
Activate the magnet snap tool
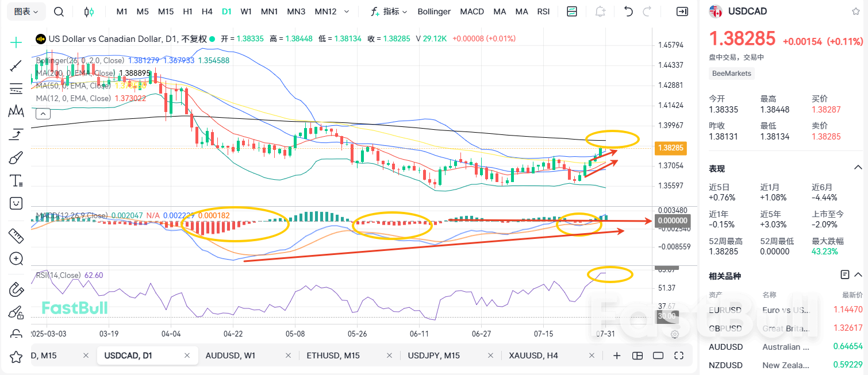(16, 289)
